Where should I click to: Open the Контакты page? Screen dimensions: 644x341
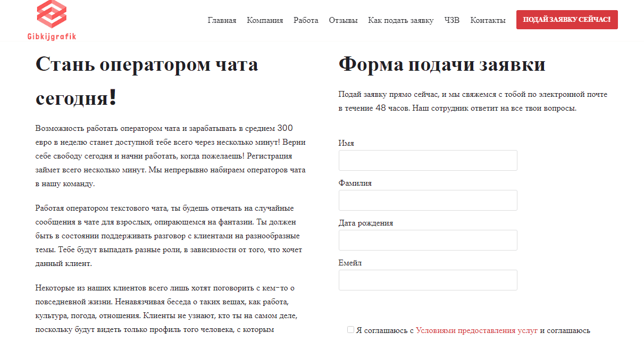(x=488, y=20)
